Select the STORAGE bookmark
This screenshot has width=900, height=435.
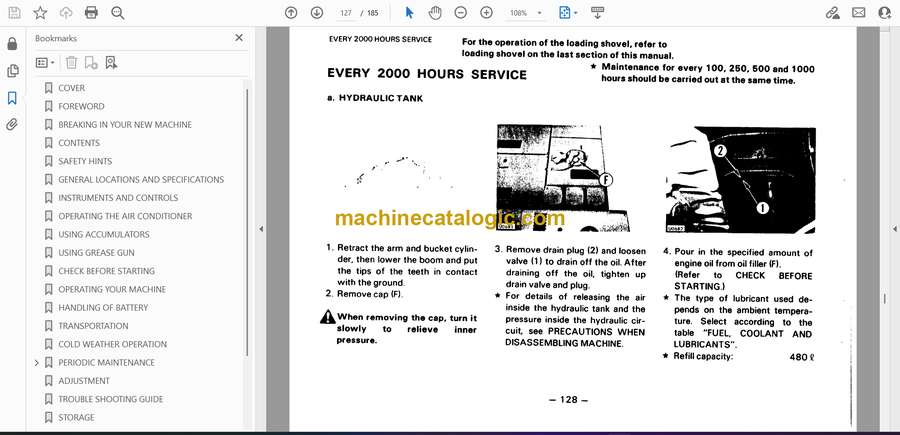click(76, 418)
